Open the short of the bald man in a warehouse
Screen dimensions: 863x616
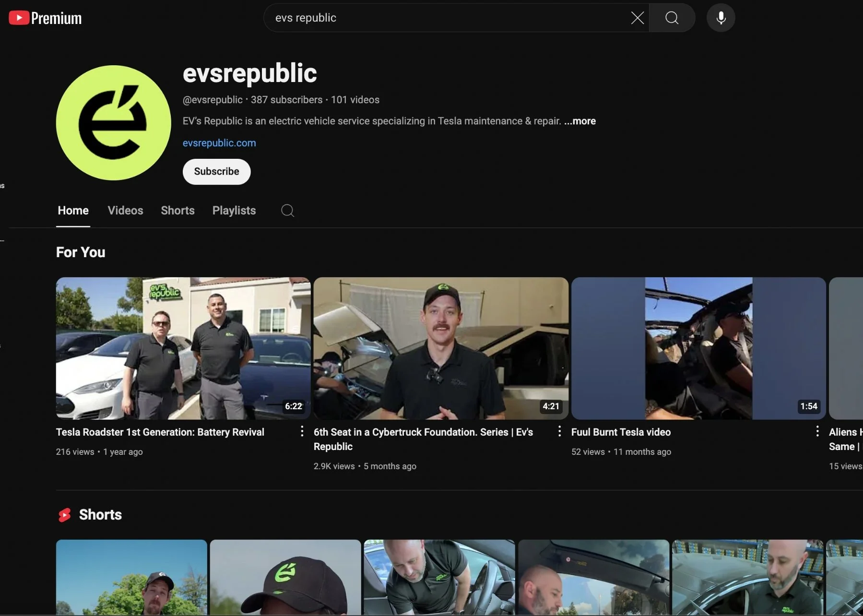pyautogui.click(x=747, y=578)
